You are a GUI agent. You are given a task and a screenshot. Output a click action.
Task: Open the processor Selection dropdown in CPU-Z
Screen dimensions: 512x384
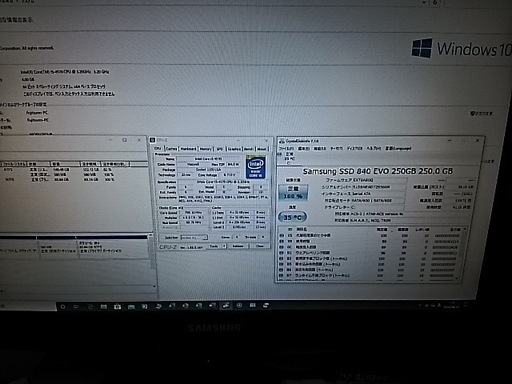194,237
